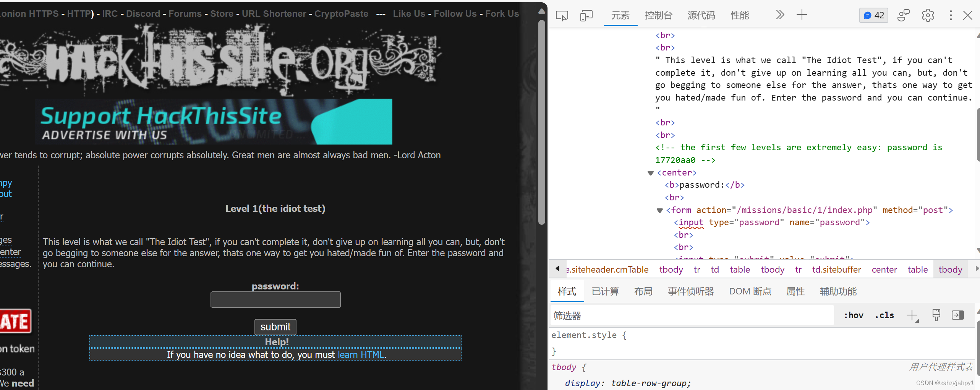This screenshot has width=980, height=390.
Task: Click the submit button on the page
Action: (275, 327)
